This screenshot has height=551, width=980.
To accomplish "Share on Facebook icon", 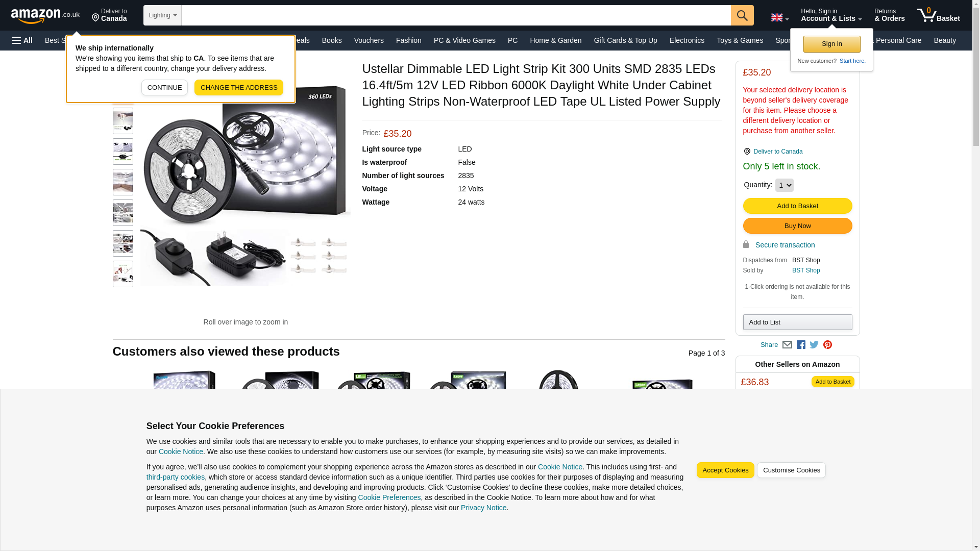I will pos(801,345).
